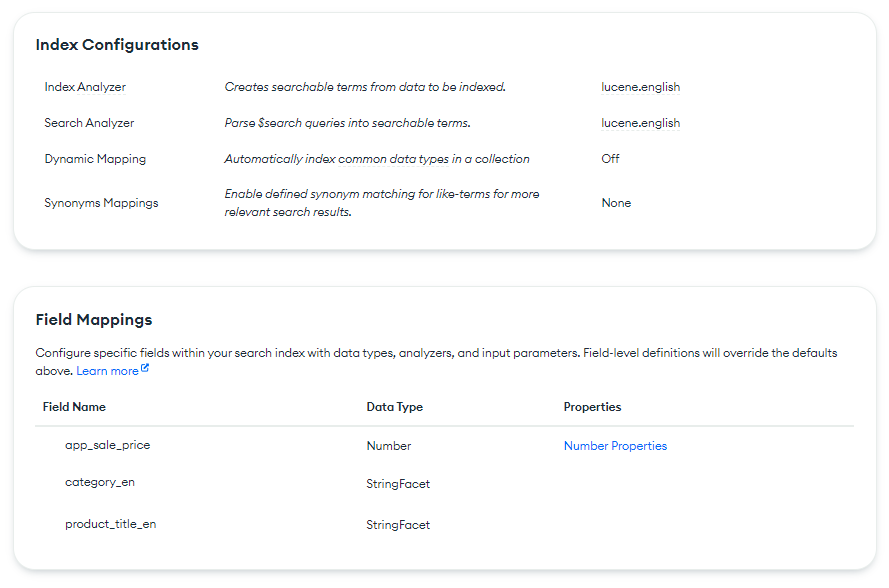Click the lucene.english value for Index Analyzer
Viewport: 889px width, 588px height.
640,87
